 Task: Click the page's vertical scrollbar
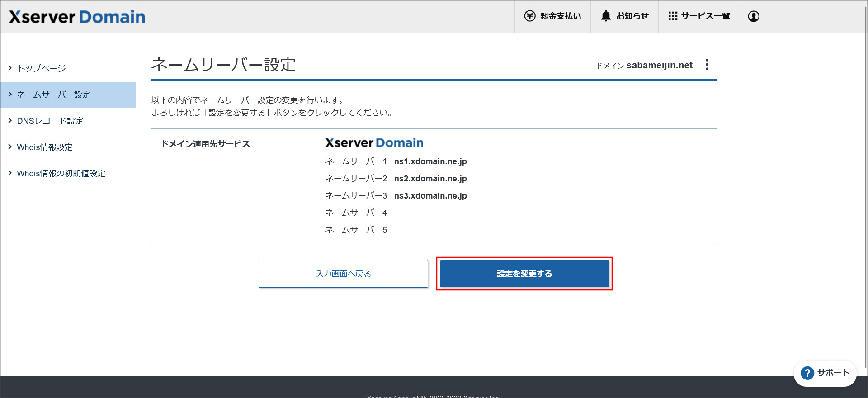point(865,181)
